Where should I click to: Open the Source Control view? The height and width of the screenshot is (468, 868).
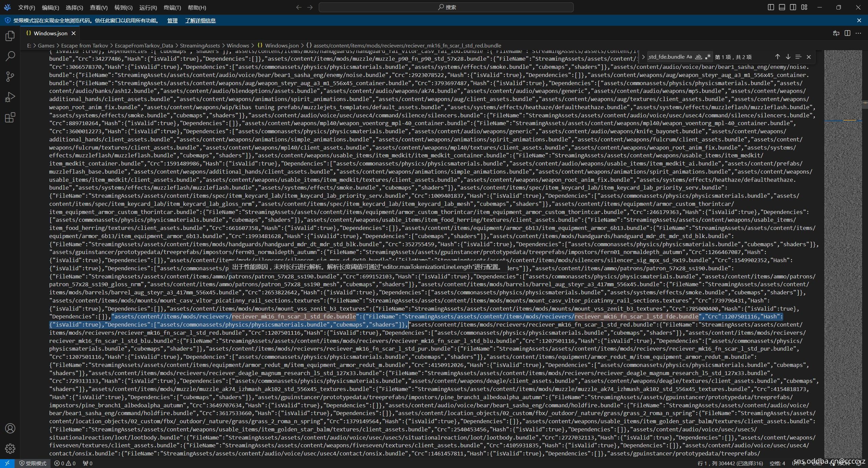[10, 77]
